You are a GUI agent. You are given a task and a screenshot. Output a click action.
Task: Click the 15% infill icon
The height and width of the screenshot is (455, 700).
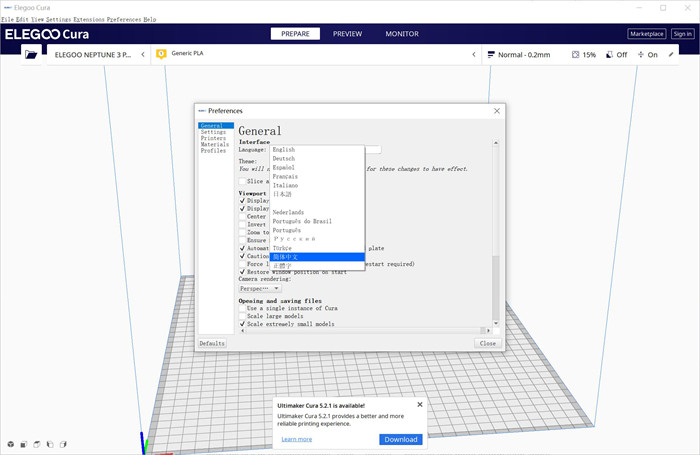click(x=575, y=54)
